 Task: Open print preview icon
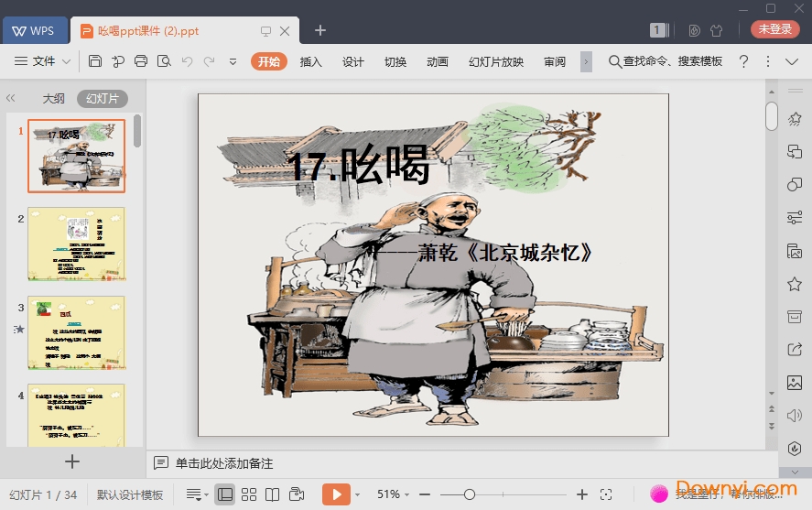click(164, 61)
